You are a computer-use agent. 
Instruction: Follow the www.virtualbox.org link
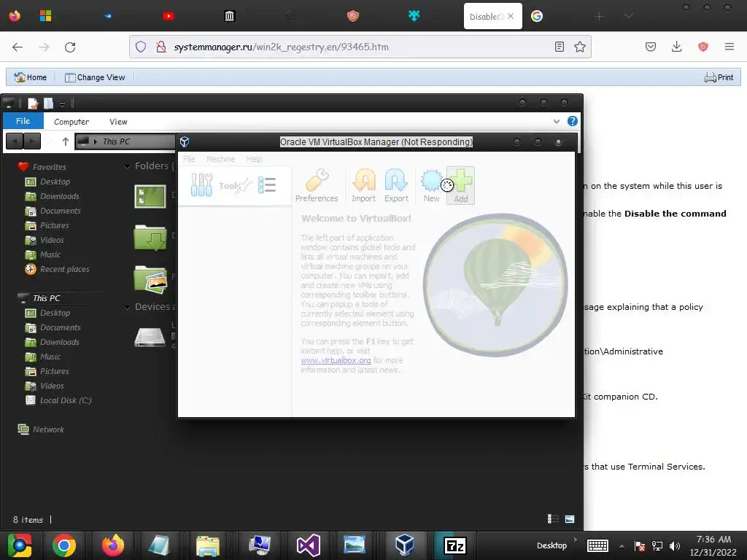point(336,360)
